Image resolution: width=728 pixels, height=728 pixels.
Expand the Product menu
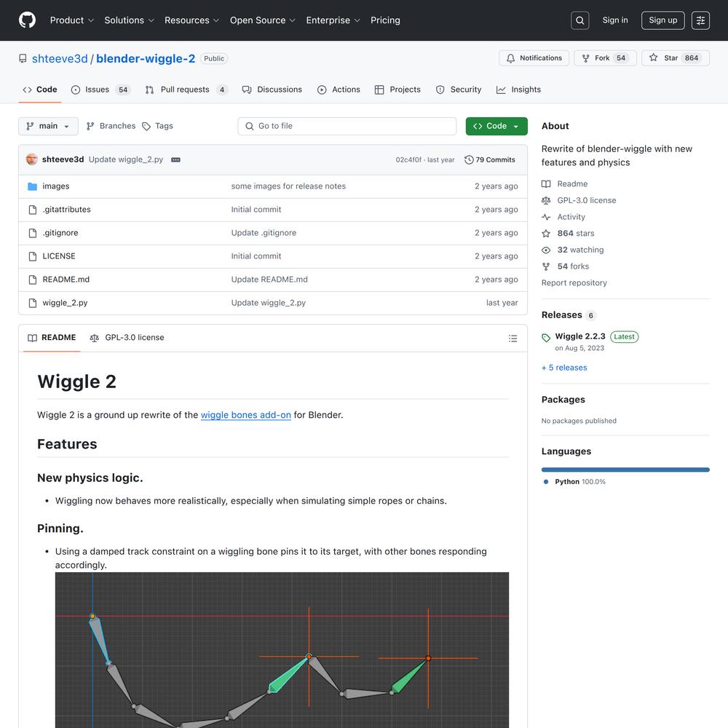tap(72, 20)
